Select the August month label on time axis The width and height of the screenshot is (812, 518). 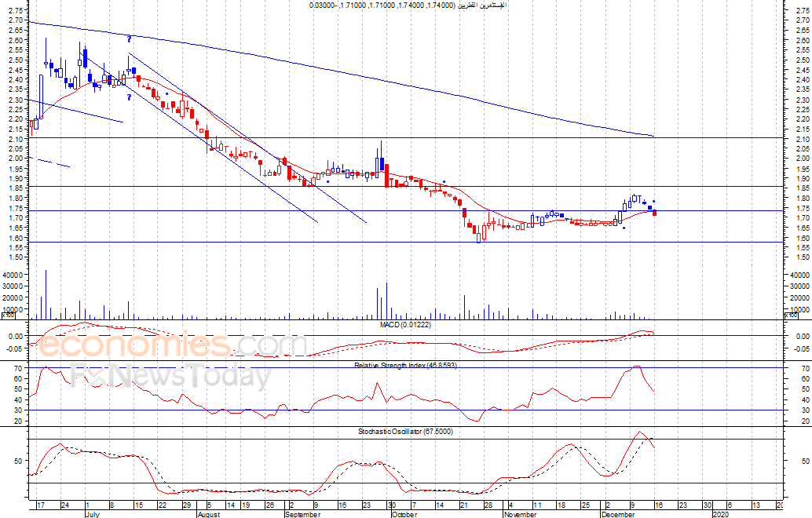tap(209, 514)
